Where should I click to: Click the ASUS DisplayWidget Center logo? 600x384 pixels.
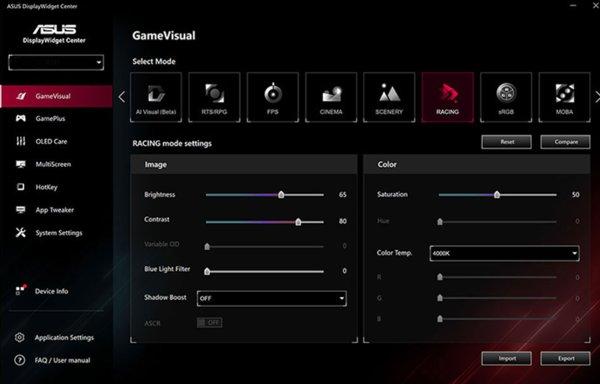(x=54, y=34)
